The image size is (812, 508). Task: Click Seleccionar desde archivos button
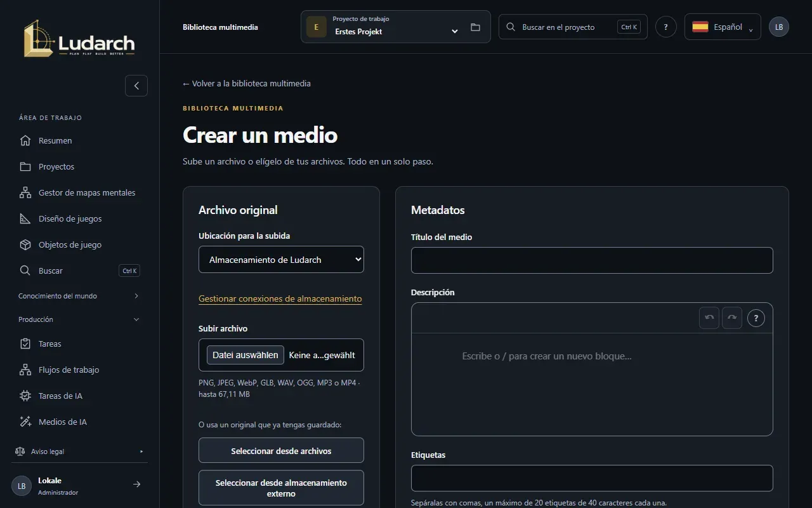pyautogui.click(x=281, y=450)
